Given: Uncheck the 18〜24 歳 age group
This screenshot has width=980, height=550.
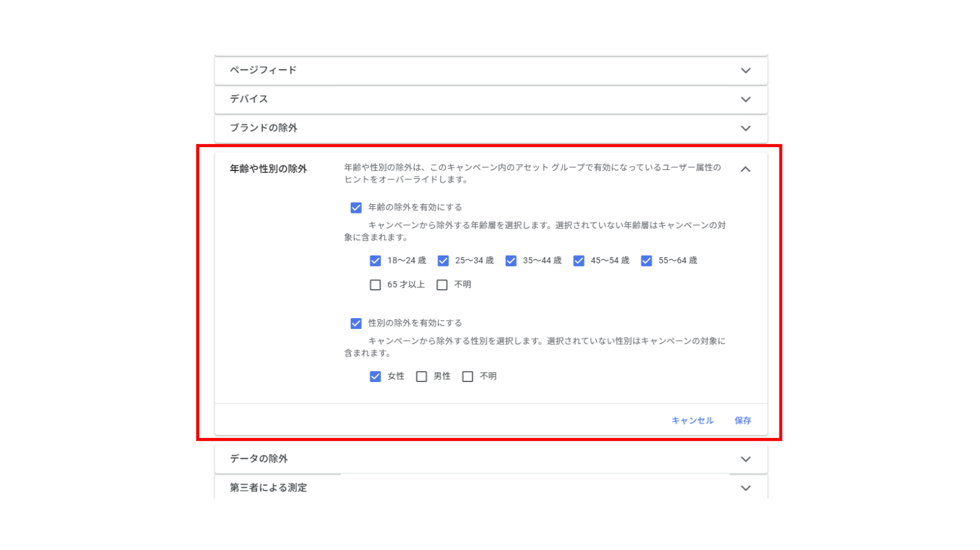Looking at the screenshot, I should click(375, 261).
